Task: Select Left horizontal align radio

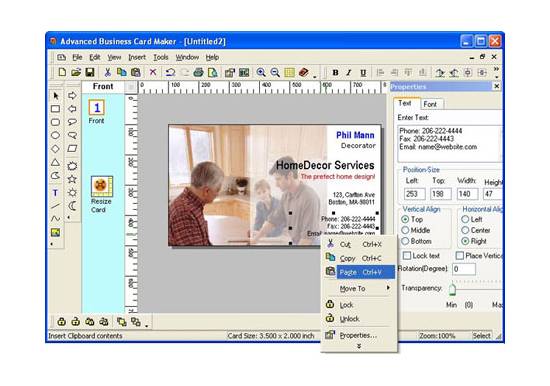Action: pyautogui.click(x=465, y=219)
